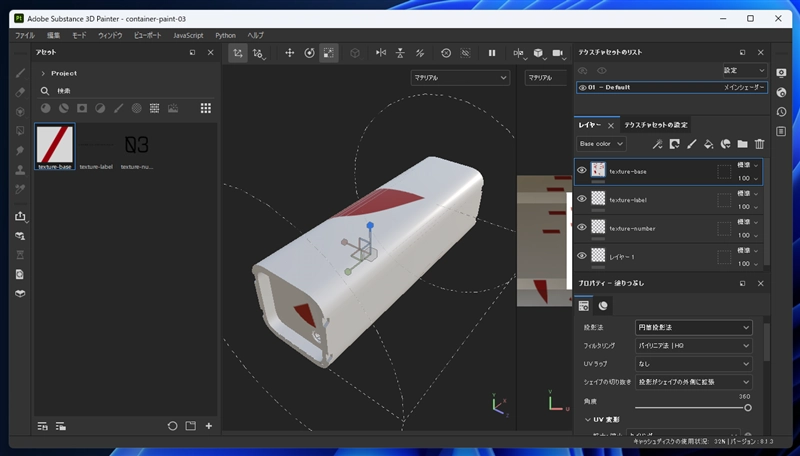Add a fill layer with bucket icon
The height and width of the screenshot is (456, 800).
[x=708, y=144]
